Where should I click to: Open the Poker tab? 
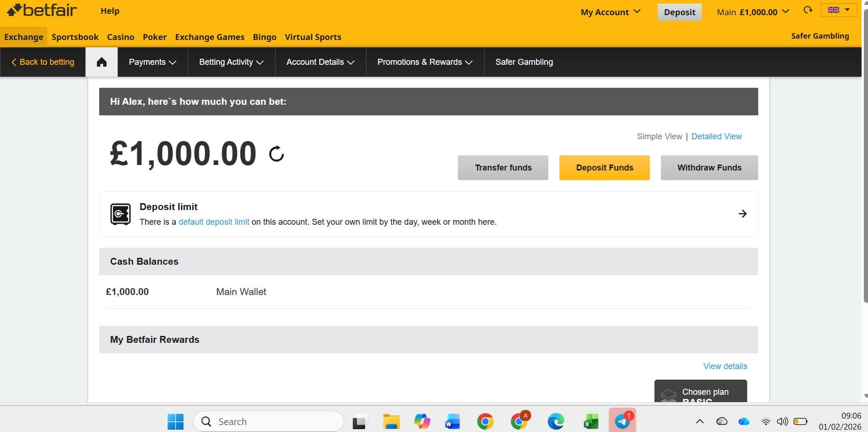pos(154,37)
